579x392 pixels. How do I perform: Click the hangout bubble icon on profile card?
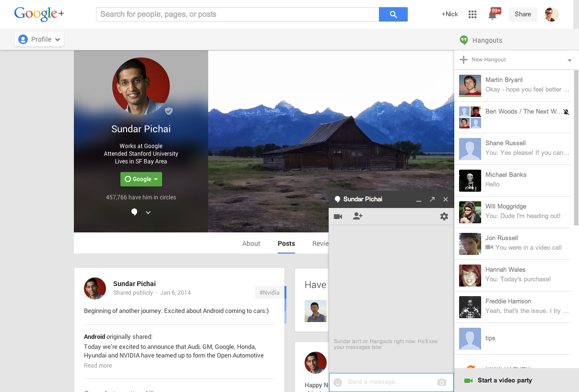point(134,212)
